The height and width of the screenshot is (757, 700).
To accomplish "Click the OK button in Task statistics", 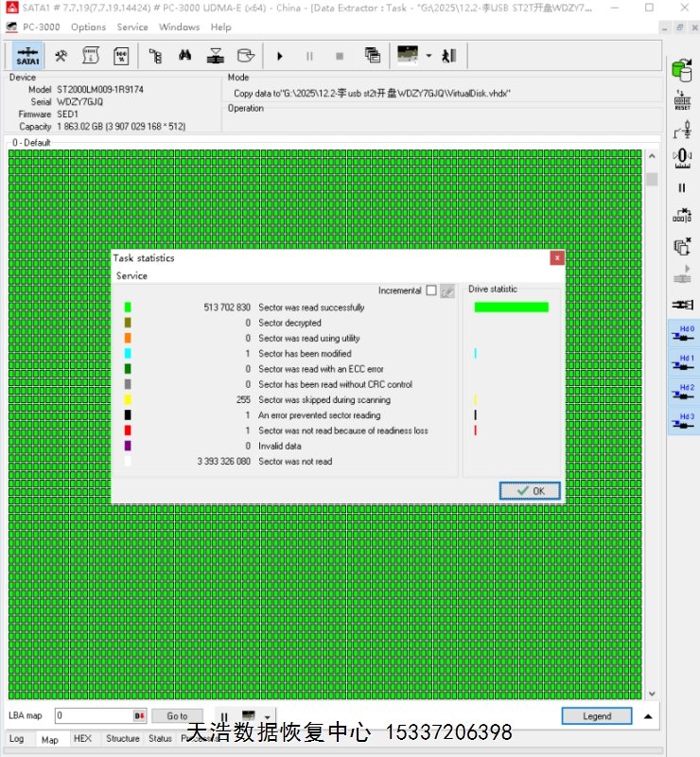I will [x=530, y=491].
